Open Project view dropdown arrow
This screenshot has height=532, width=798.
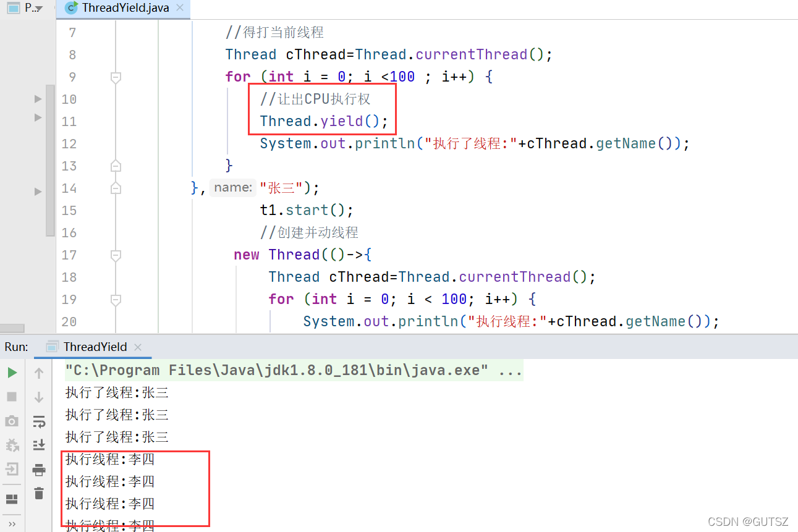click(40, 9)
